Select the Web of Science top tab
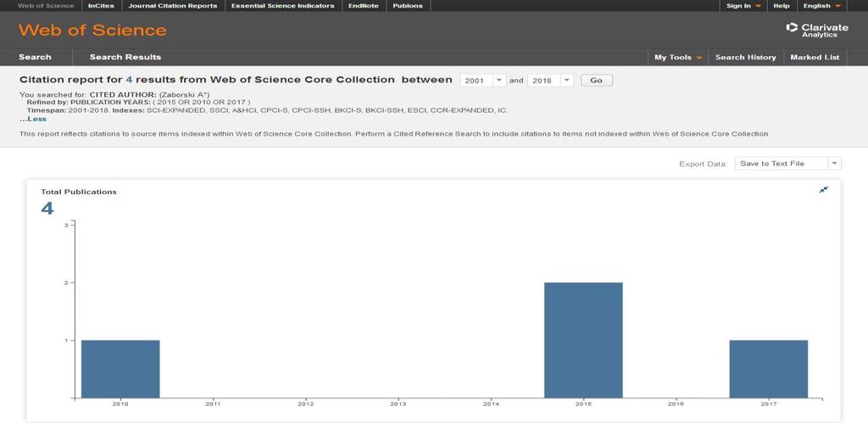 46,6
